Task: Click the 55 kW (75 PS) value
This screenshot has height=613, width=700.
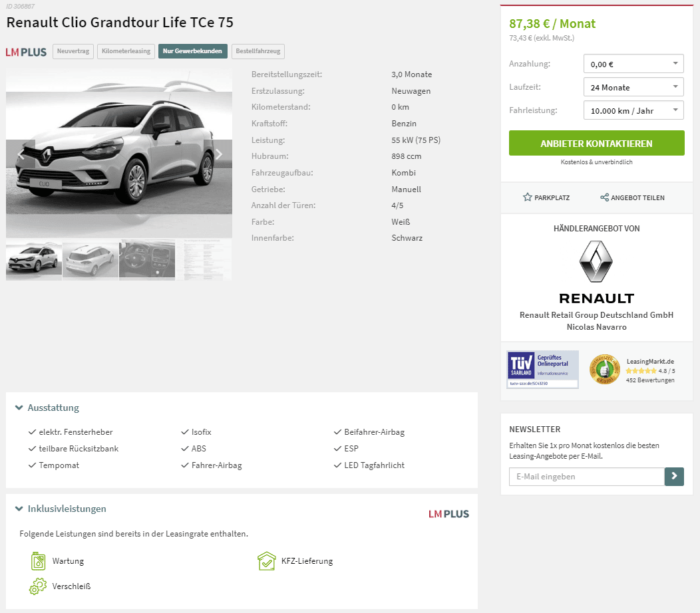Action: [416, 140]
